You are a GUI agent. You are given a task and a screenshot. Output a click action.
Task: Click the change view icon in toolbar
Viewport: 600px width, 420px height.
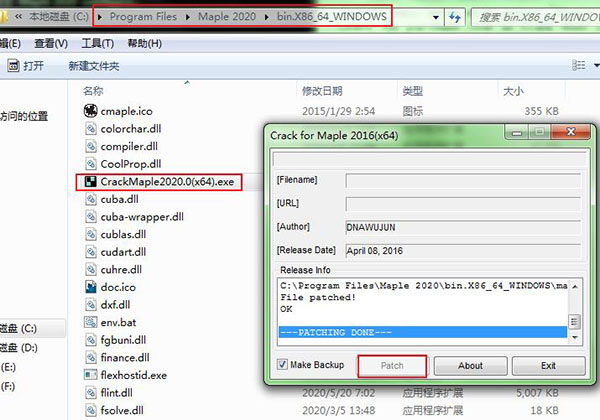(579, 65)
